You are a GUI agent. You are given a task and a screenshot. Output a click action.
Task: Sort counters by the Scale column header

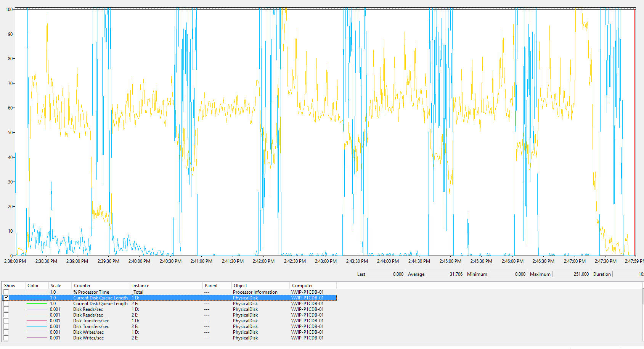coord(60,286)
